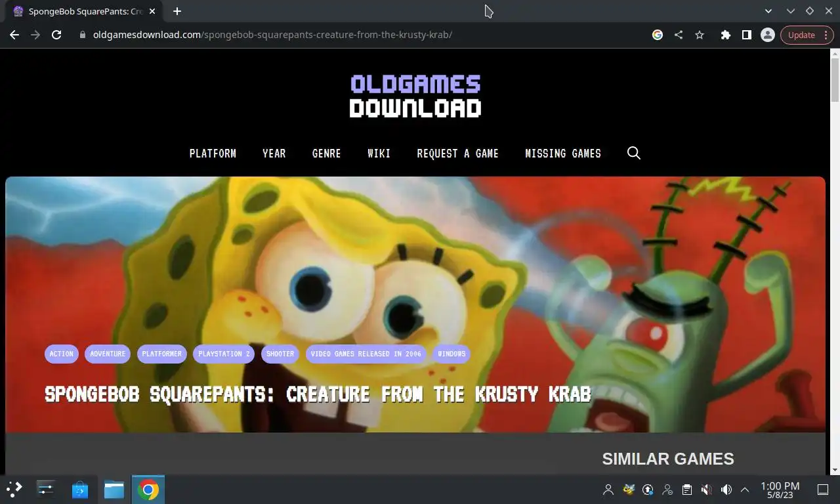Open the YEAR menu
The height and width of the screenshot is (504, 840).
pyautogui.click(x=274, y=154)
